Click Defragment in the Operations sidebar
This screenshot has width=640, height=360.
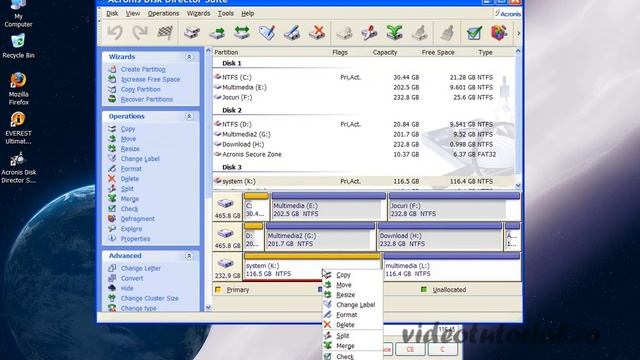click(138, 219)
